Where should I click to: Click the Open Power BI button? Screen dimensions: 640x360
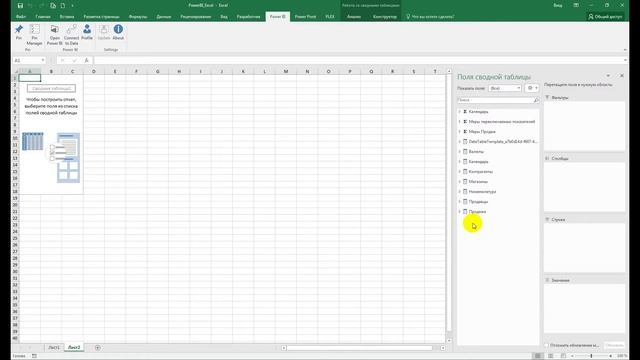(54, 34)
